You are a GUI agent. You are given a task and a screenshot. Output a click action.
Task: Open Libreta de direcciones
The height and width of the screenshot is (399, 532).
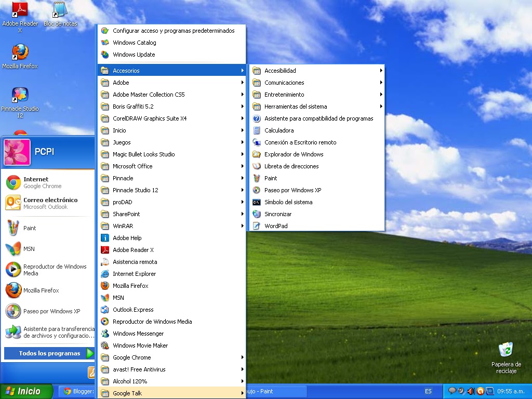(317, 166)
